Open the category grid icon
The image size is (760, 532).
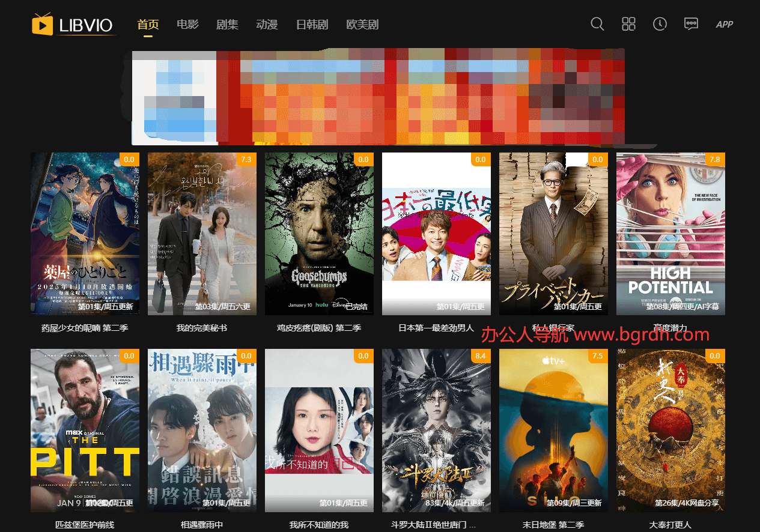[x=628, y=24]
